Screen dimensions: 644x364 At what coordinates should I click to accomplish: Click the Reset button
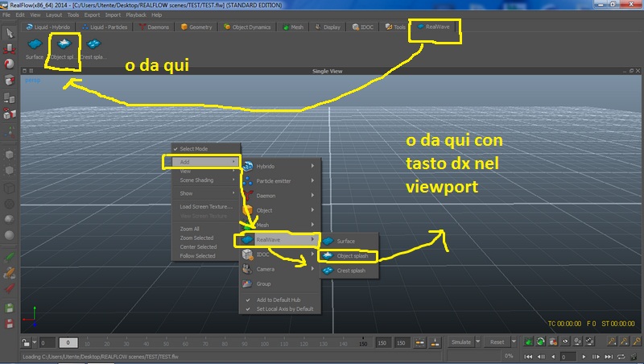(x=497, y=341)
